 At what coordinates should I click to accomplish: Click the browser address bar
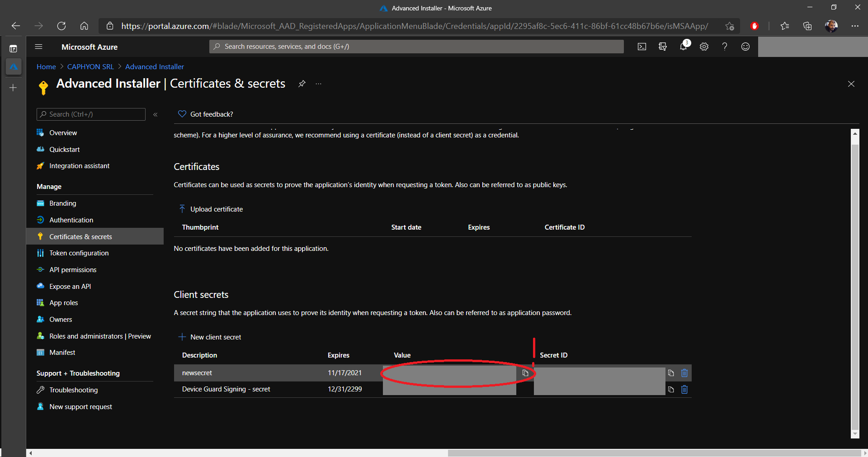click(415, 26)
